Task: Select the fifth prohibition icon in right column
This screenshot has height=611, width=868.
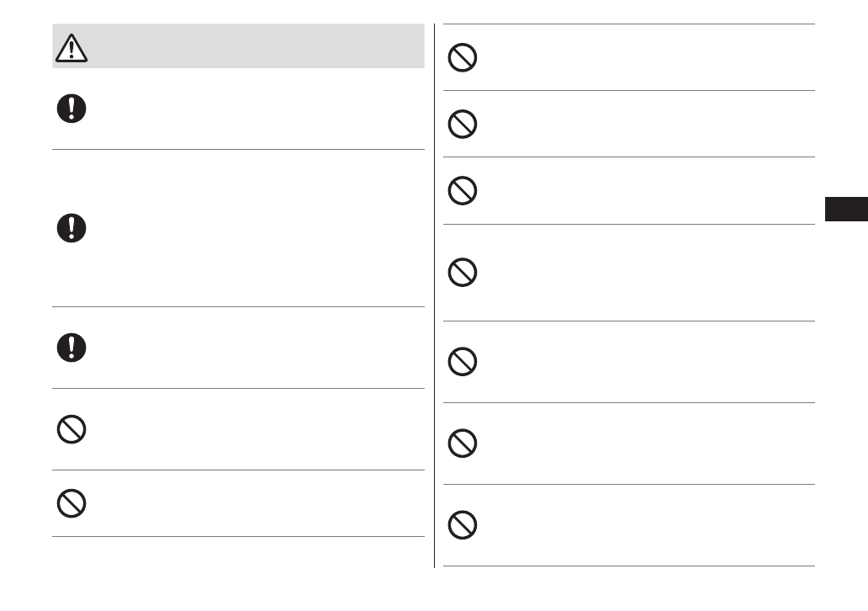Action: tap(463, 362)
